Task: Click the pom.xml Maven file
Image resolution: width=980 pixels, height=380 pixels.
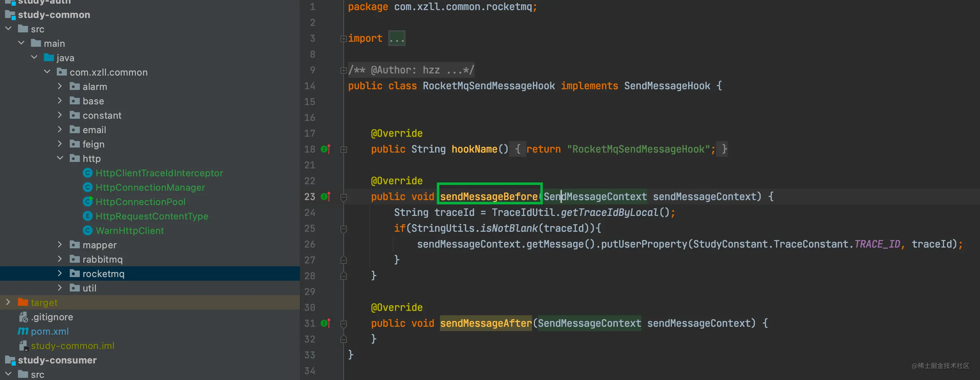Action: coord(50,331)
